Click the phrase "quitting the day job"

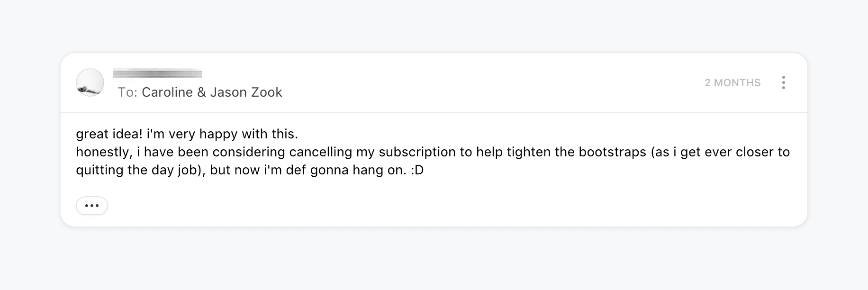pos(136,170)
